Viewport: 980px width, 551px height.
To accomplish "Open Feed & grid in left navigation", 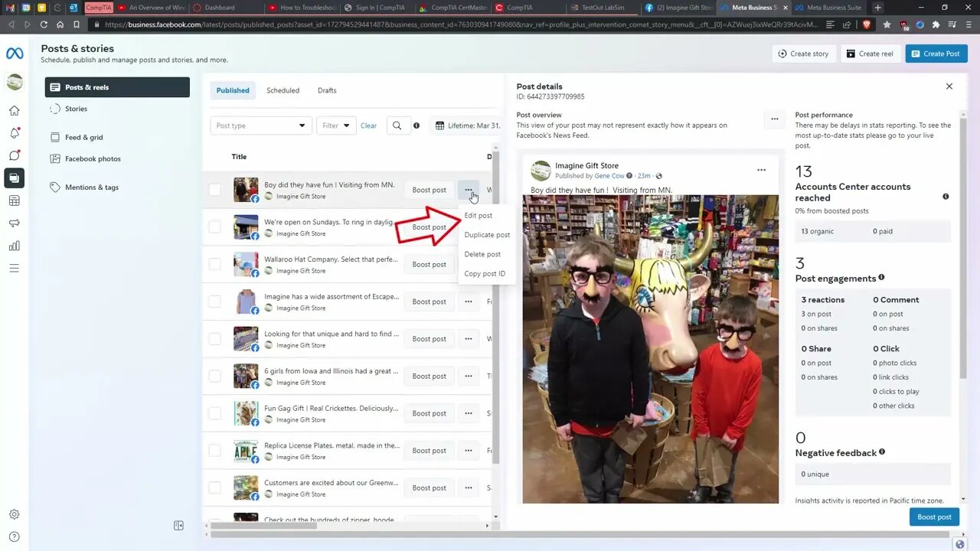I will (x=117, y=137).
